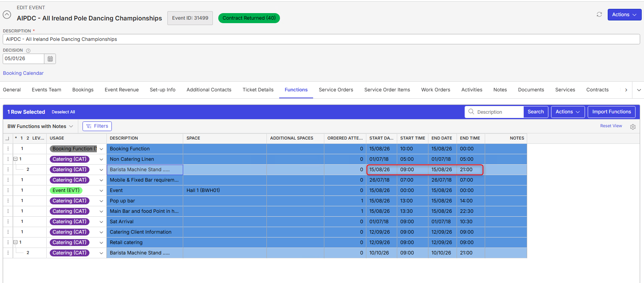Go to the Bookings tab
The height and width of the screenshot is (283, 644).
click(83, 90)
